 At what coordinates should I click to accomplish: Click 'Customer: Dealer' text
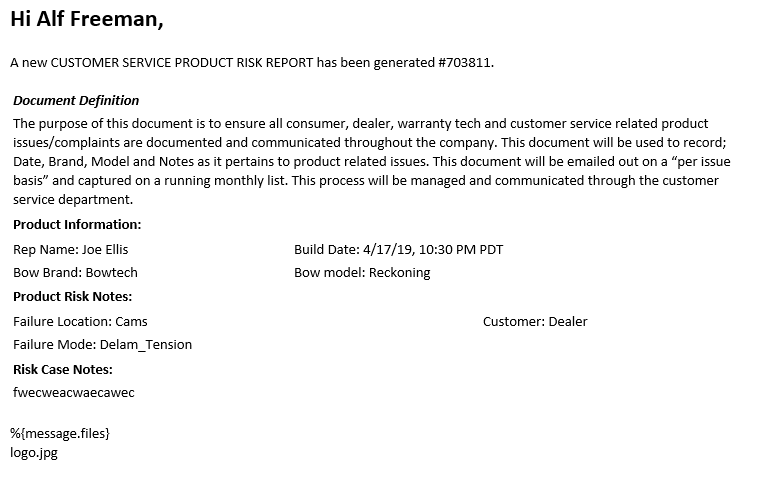pyautogui.click(x=535, y=322)
